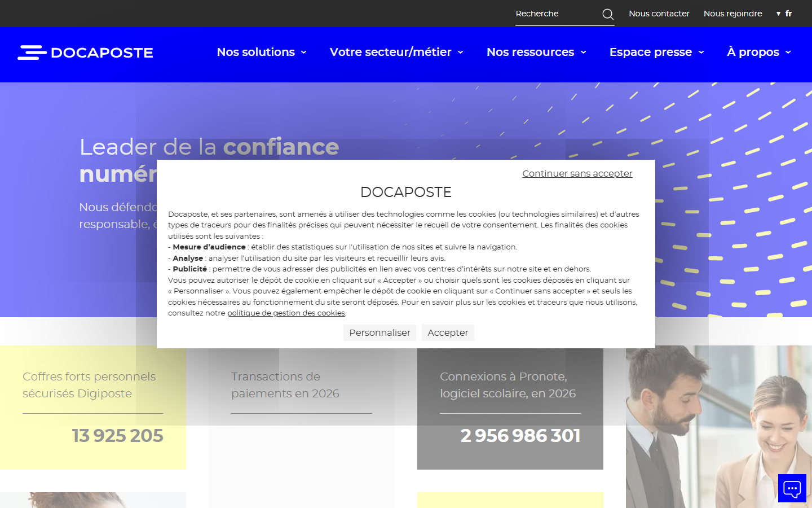
Task: Accept cookies with Accepter button
Action: 448,332
